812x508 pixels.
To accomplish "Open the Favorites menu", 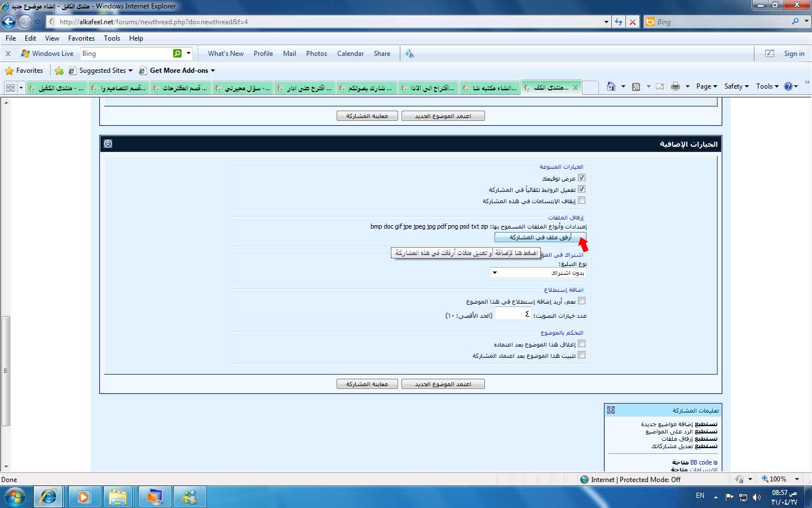I will coord(81,38).
